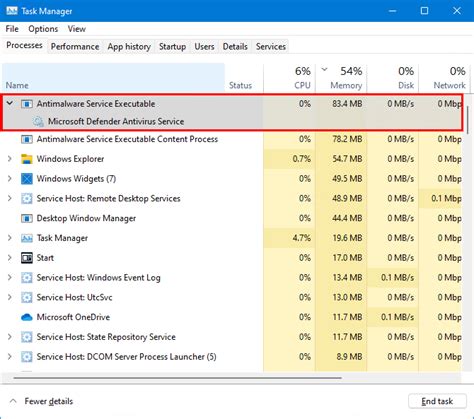This screenshot has width=474, height=419.
Task: Click the 78.2 MB memory cell
Action: (341, 139)
